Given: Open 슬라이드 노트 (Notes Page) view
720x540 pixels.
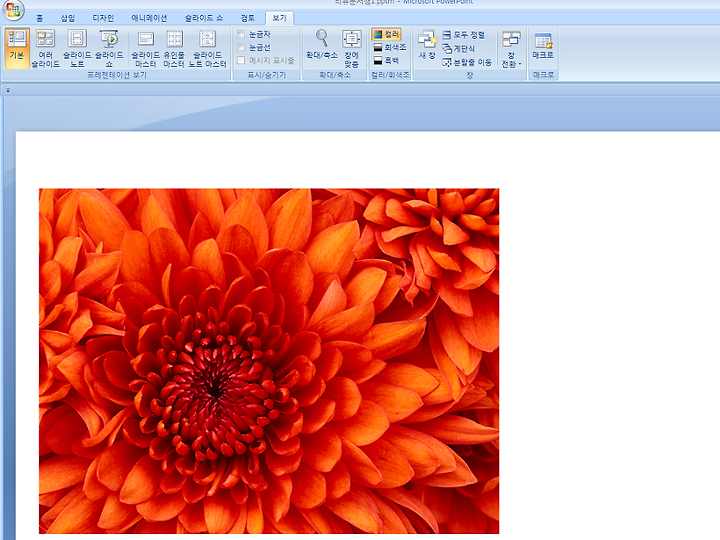Looking at the screenshot, I should tap(77, 47).
